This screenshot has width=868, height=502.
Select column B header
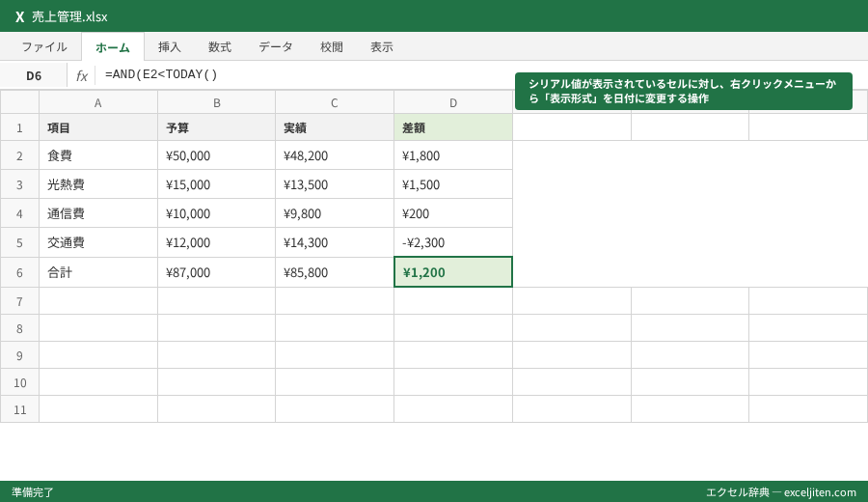point(216,102)
